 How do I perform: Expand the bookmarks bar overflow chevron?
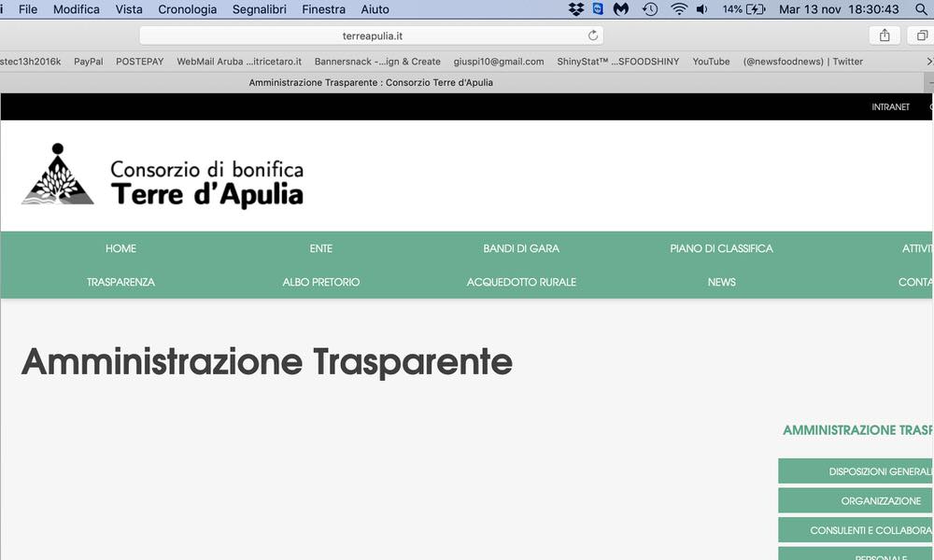tap(926, 62)
